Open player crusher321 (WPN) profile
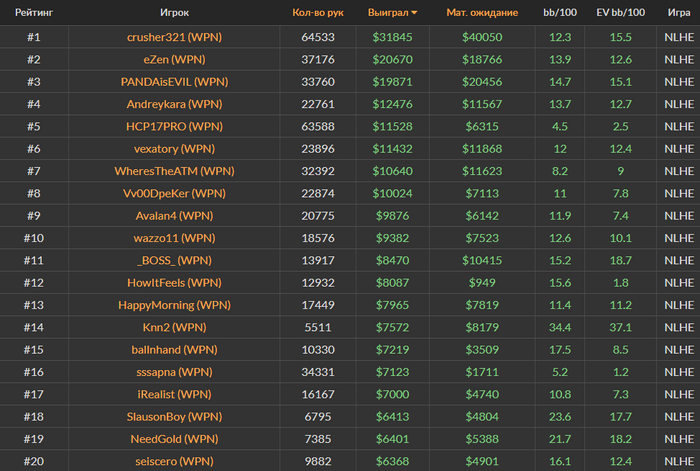 [174, 37]
